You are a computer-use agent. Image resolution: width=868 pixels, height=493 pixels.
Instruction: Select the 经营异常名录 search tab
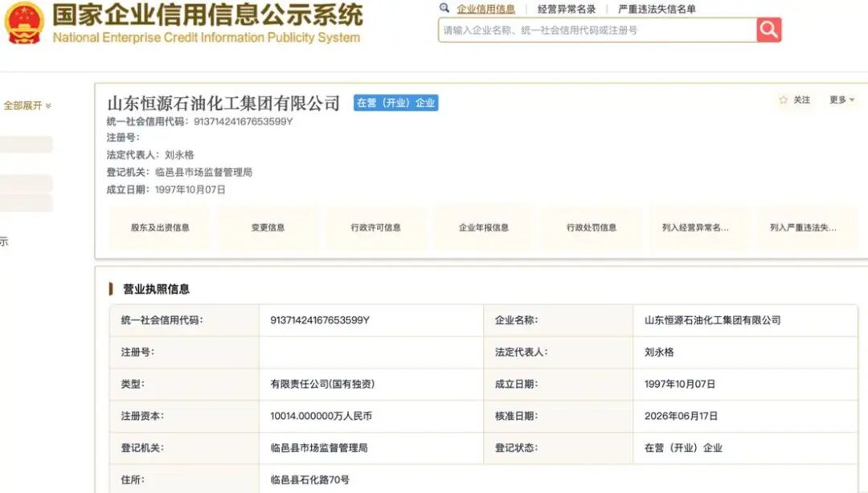click(567, 9)
